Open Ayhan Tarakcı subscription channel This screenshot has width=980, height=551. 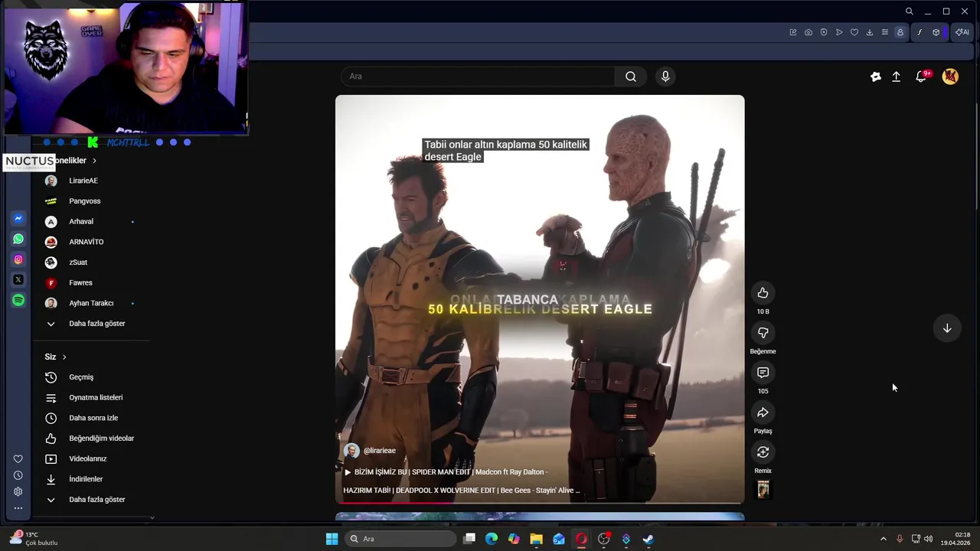pyautogui.click(x=90, y=303)
